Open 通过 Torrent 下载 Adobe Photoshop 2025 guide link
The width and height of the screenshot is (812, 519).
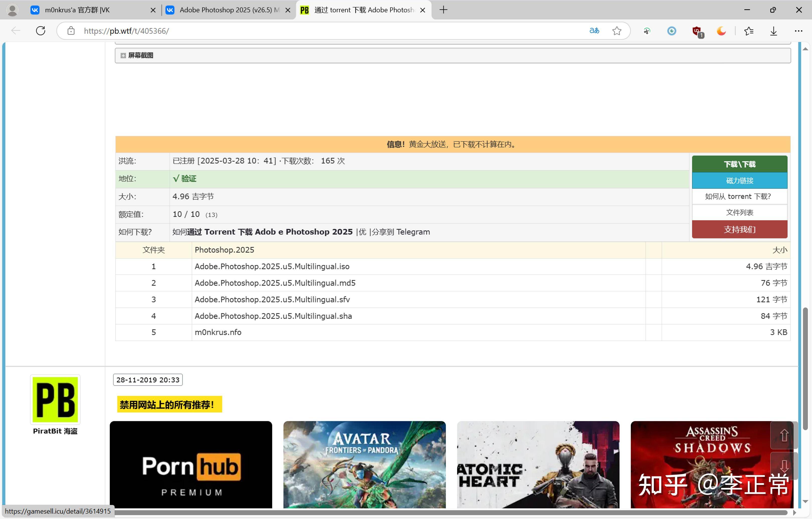click(x=270, y=232)
